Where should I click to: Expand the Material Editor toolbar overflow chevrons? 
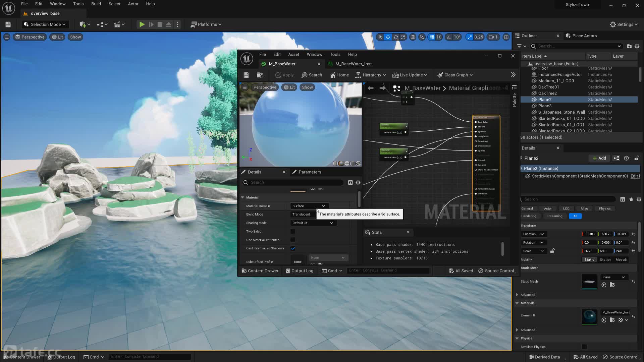[513, 75]
